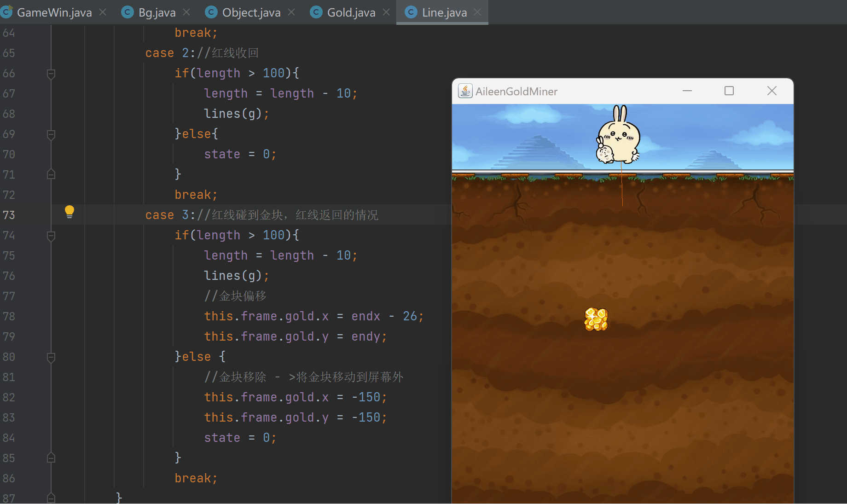Collapse the else block at line 69
Image resolution: width=847 pixels, height=504 pixels.
coord(51,134)
